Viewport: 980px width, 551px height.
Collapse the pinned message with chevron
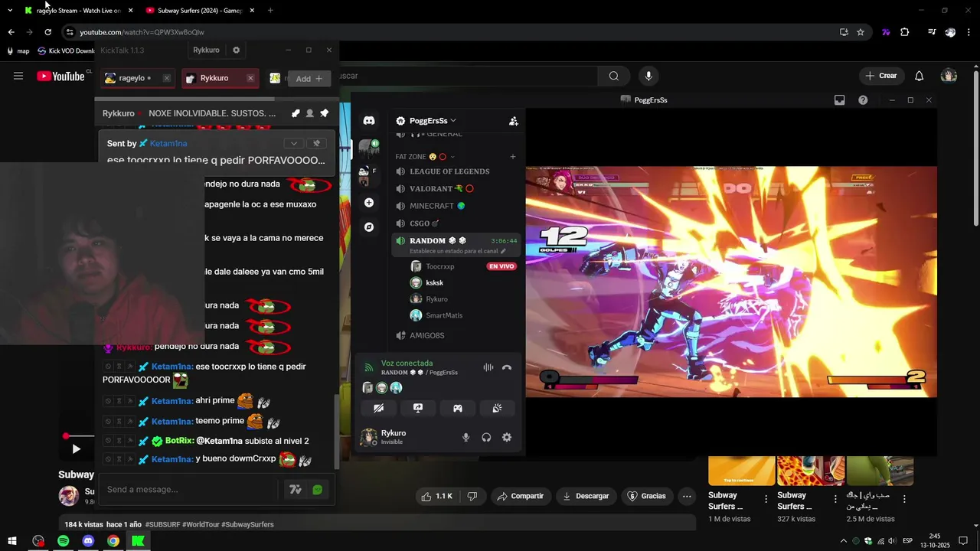tap(293, 143)
